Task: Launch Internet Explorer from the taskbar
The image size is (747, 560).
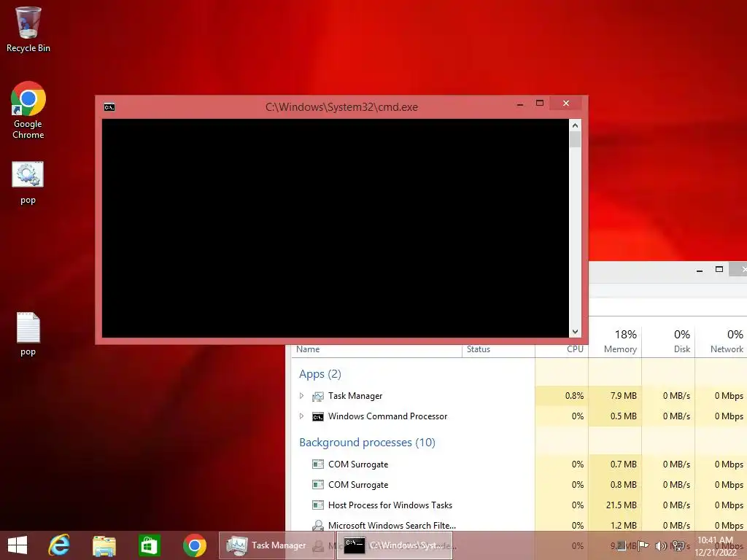Action: (x=59, y=545)
